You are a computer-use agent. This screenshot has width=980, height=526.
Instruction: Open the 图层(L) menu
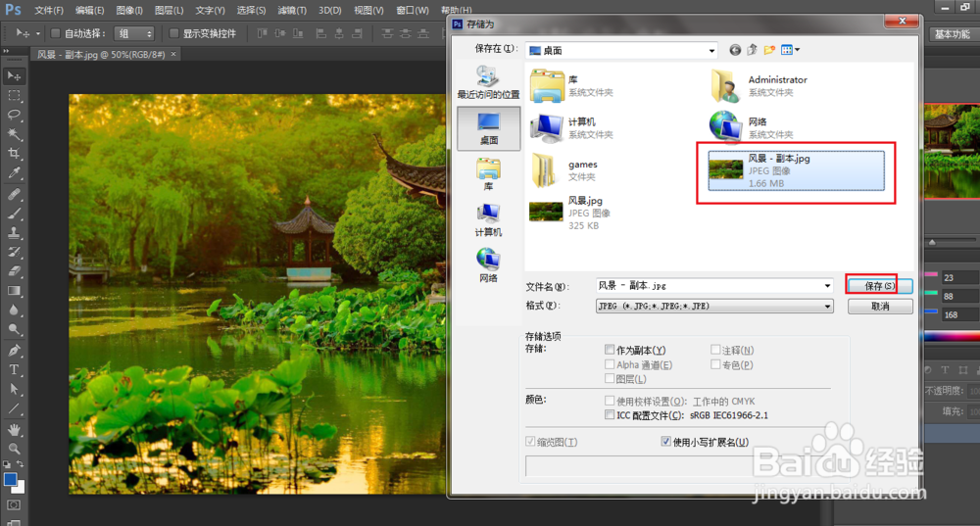(169, 10)
